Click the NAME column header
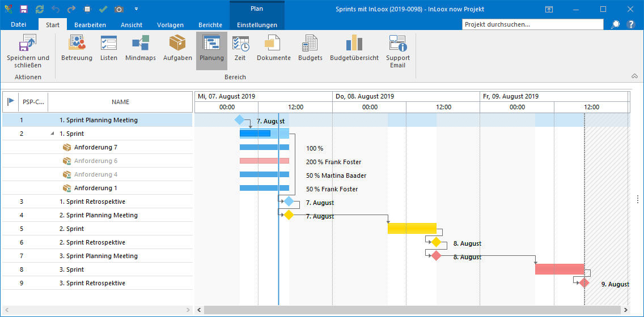The width and height of the screenshot is (644, 317). (120, 102)
